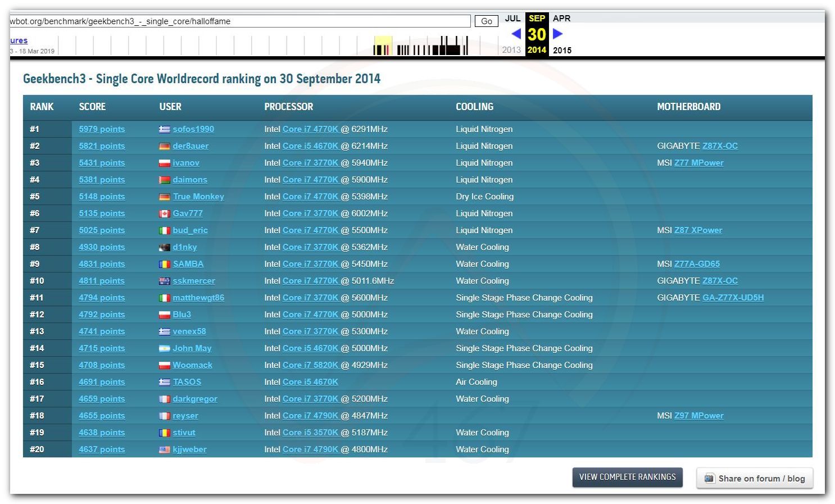Image resolution: width=835 pixels, height=504 pixels.
Task: Click the Romanian flag beside SAMBA
Action: (x=164, y=264)
